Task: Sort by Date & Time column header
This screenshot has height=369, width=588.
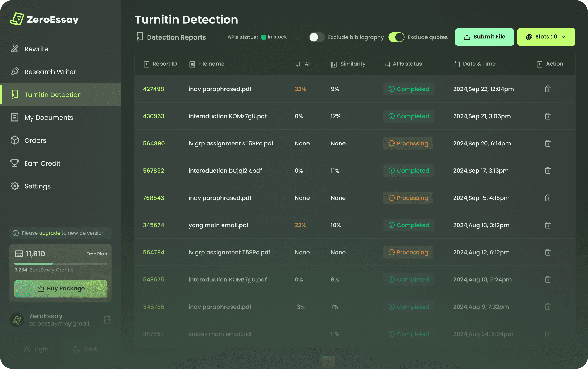Action: click(475, 64)
